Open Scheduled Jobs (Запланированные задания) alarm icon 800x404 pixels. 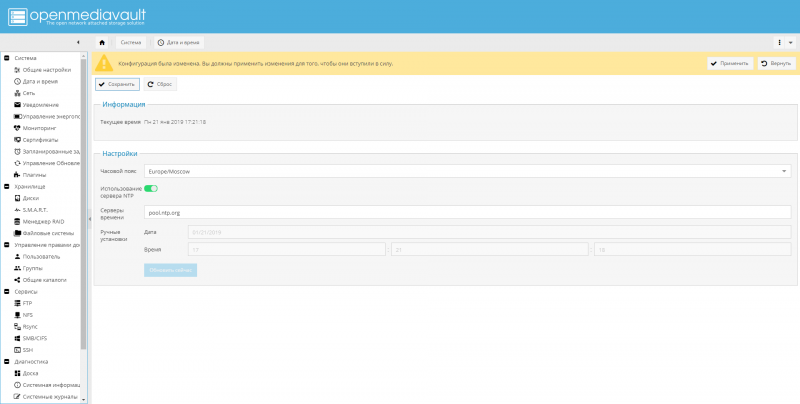(17, 152)
